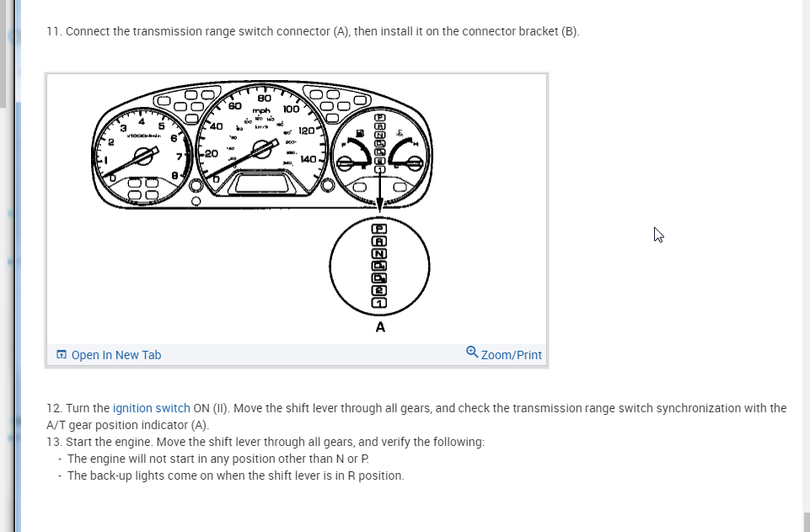Image resolution: width=810 pixels, height=532 pixels.
Task: Click the right-side vertical scrollbar thumb
Action: tap(806, 521)
